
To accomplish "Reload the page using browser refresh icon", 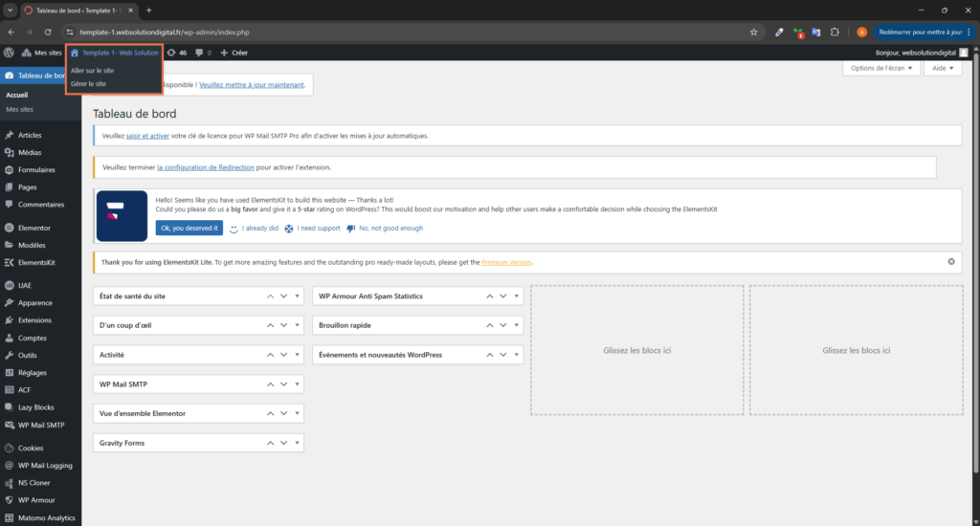I will point(48,32).
